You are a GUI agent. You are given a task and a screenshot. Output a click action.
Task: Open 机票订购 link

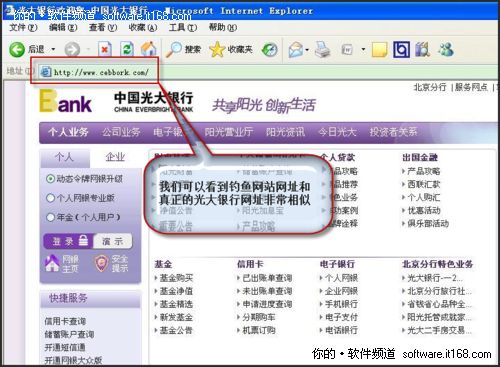point(259,330)
